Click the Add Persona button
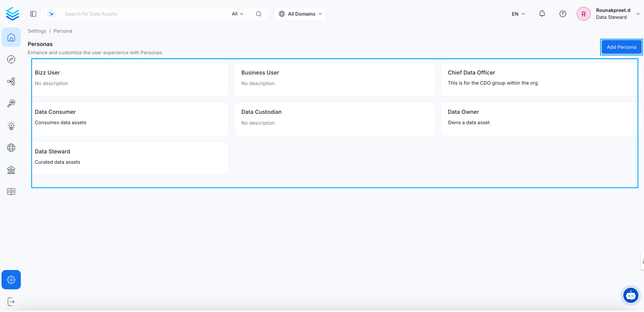The width and height of the screenshot is (644, 312). coord(621,47)
